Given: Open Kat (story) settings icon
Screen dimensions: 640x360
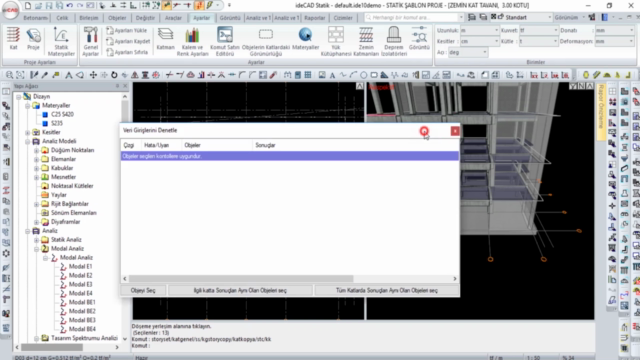Looking at the screenshot, I should click(13, 39).
